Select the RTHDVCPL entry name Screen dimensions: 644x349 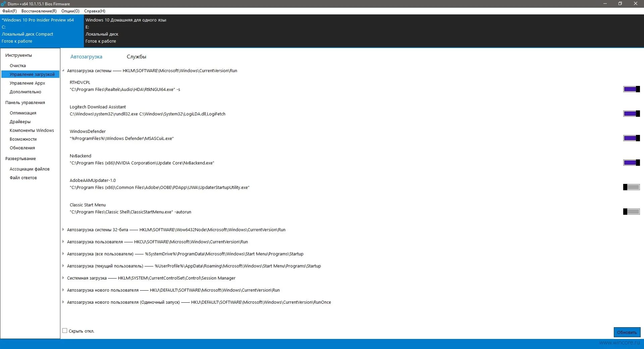point(80,83)
